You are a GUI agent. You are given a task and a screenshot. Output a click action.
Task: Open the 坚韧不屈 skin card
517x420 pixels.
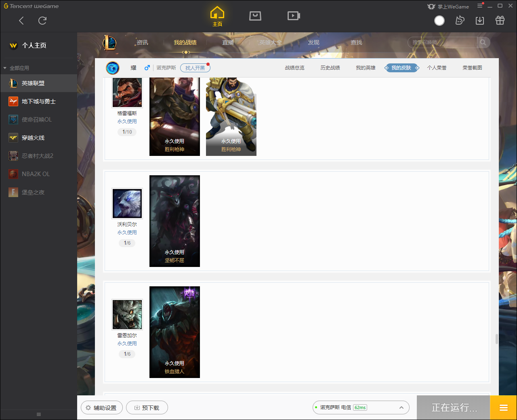(174, 221)
